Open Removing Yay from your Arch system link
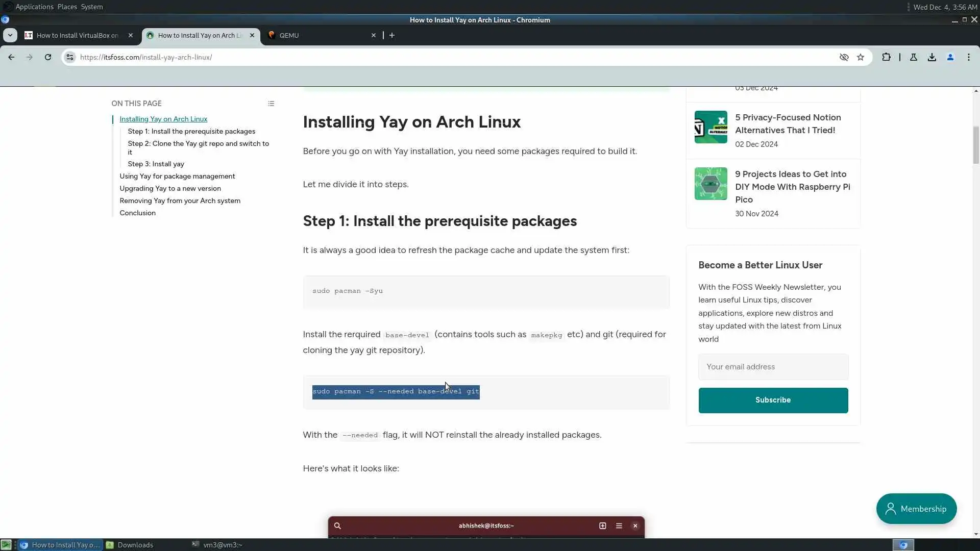980x551 pixels. click(180, 201)
